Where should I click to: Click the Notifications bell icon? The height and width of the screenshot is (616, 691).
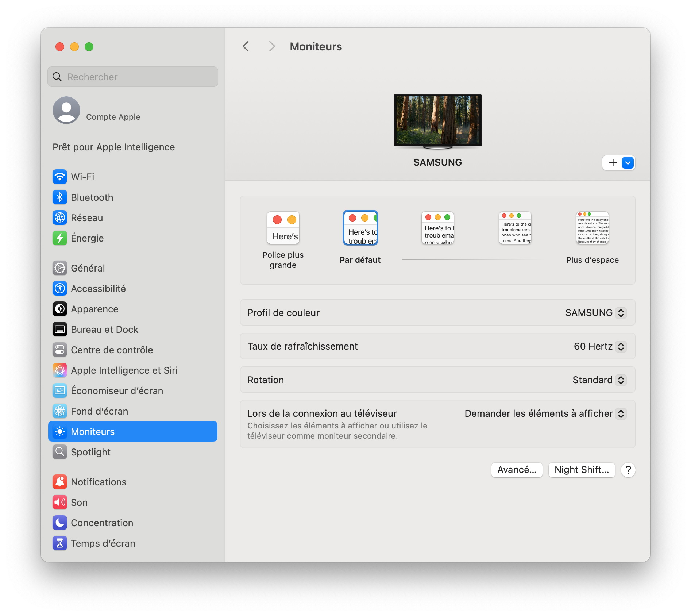60,482
